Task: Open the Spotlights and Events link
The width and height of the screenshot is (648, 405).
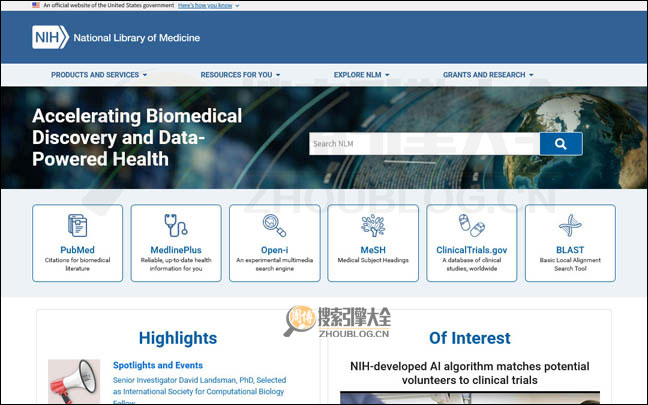Action: pos(158,365)
